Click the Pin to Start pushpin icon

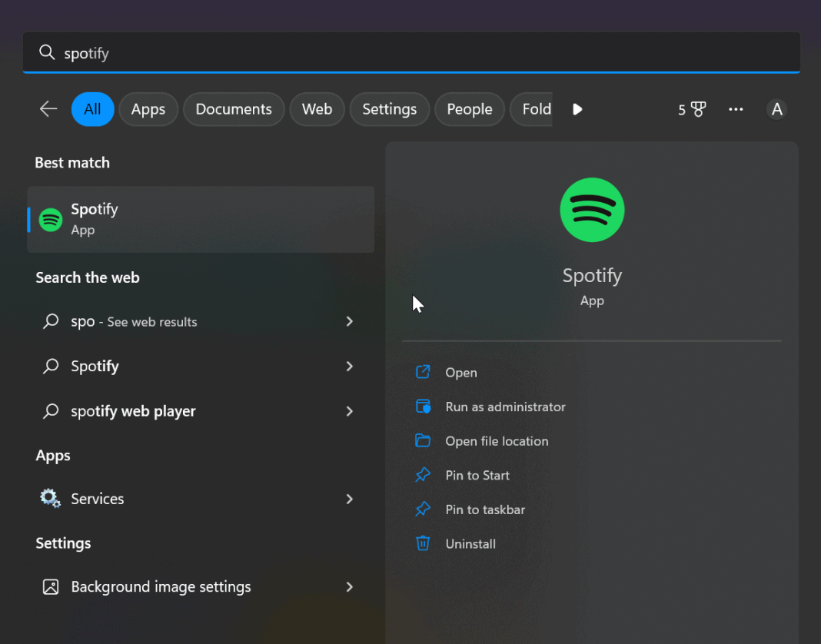(x=423, y=475)
